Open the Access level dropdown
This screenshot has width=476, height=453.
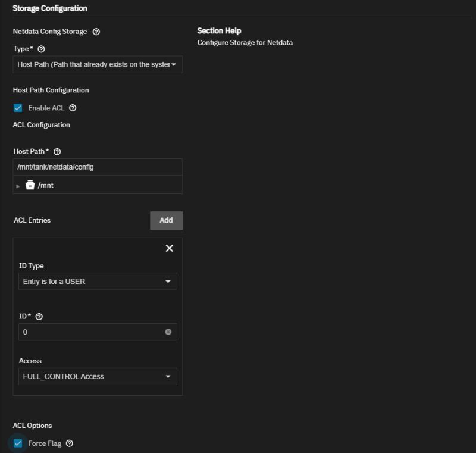(98, 376)
